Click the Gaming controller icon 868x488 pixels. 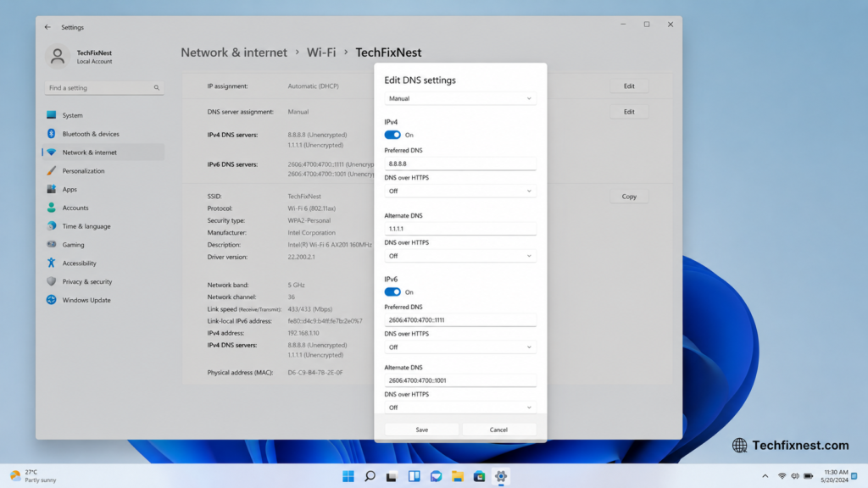52,244
